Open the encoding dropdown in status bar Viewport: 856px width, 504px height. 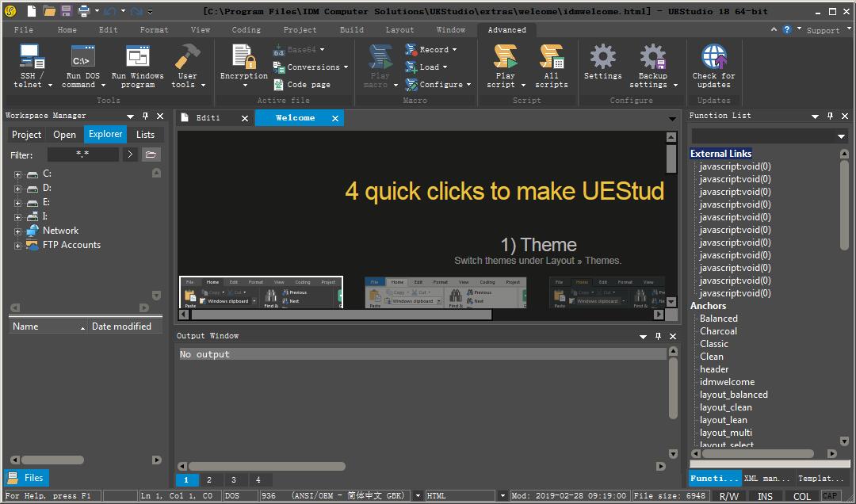pyautogui.click(x=418, y=496)
